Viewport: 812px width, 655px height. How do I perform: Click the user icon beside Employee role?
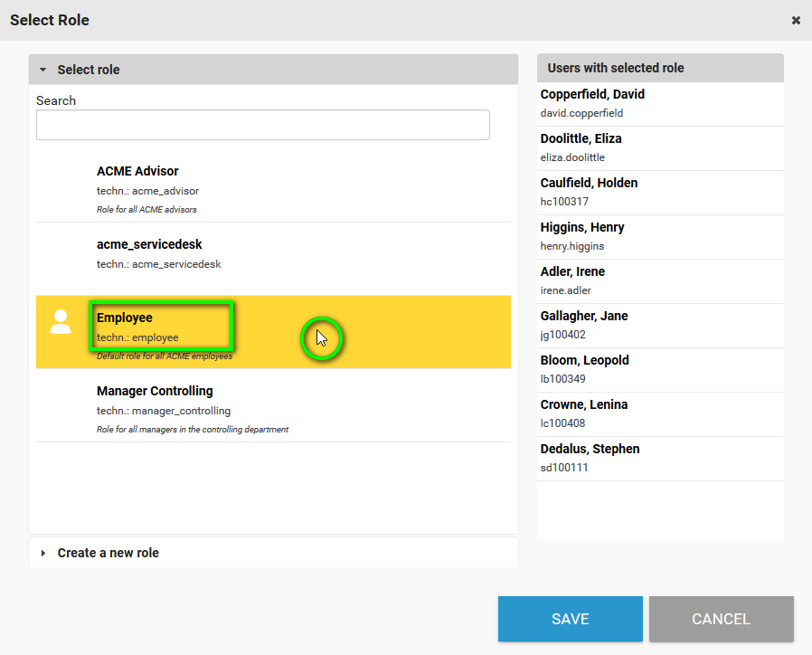coord(61,322)
